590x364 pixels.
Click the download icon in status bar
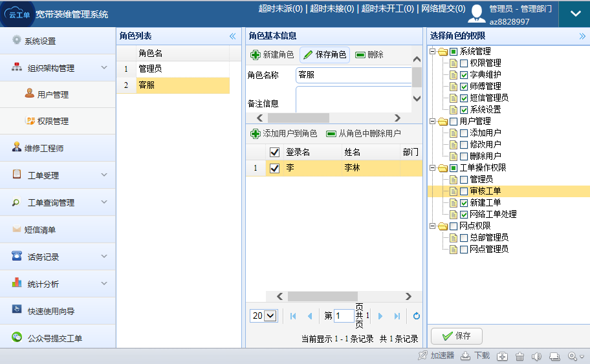pyautogui.click(x=467, y=356)
